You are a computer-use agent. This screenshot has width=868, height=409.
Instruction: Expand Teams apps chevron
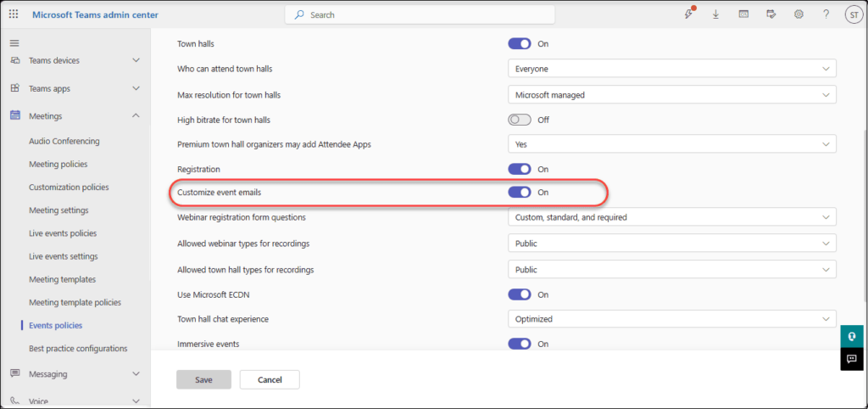click(136, 88)
